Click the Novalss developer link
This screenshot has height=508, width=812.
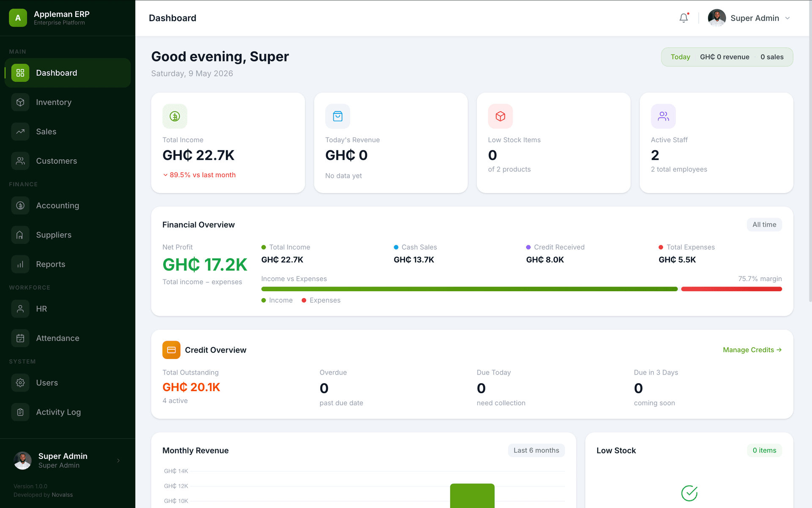click(x=62, y=495)
